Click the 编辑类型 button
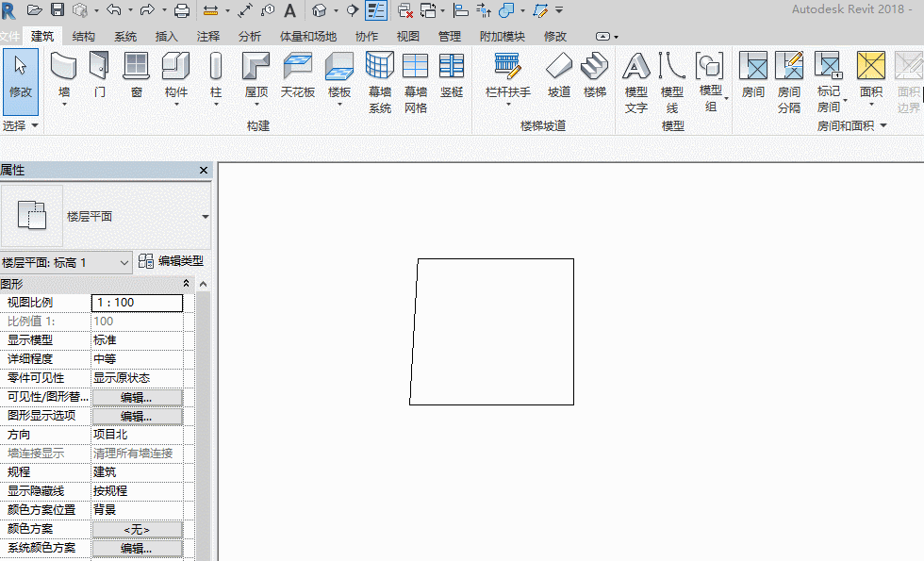 pos(172,261)
